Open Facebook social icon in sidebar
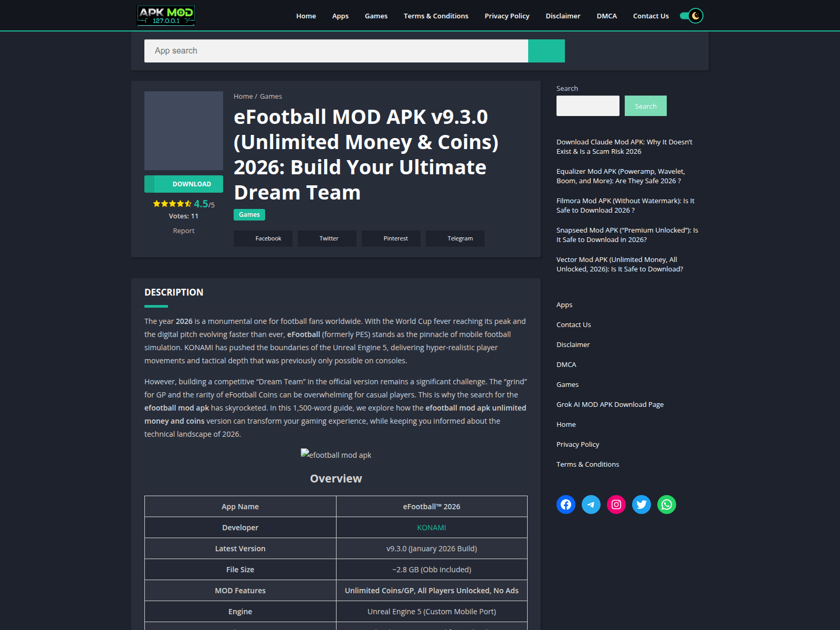This screenshot has width=840, height=630. tap(566, 505)
